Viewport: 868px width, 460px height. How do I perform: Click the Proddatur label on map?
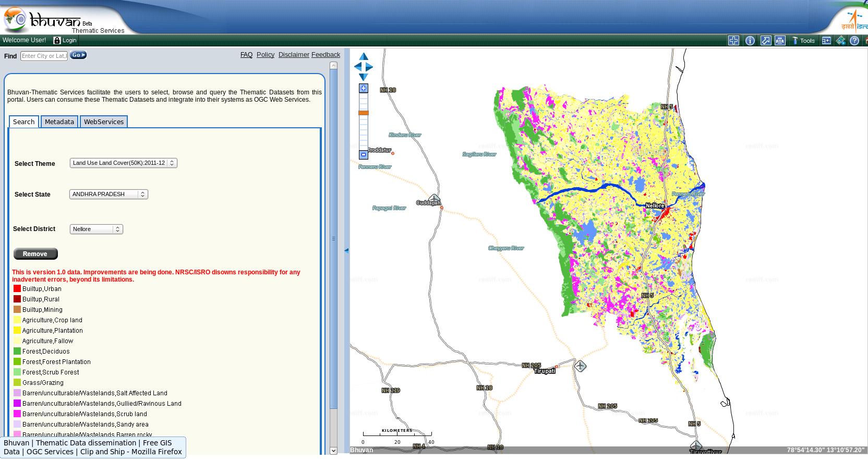[x=380, y=150]
